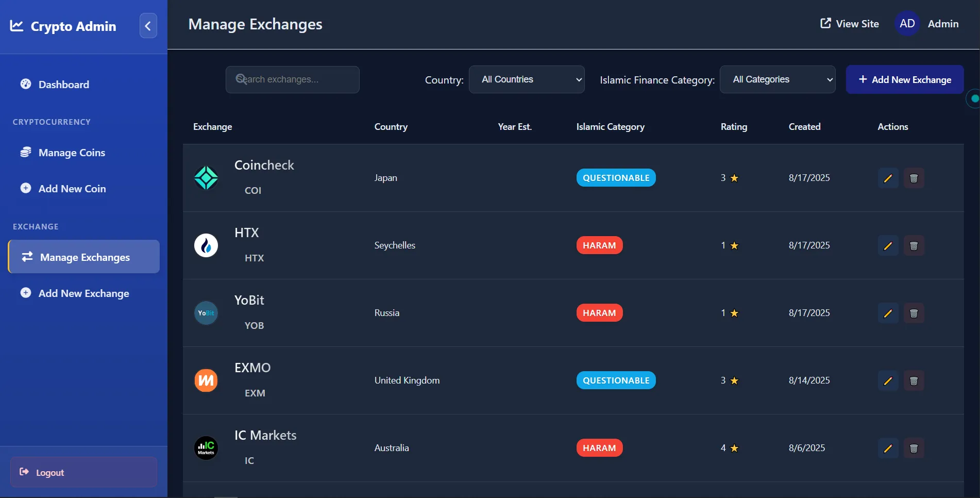Click the EXMO orange logo
Screen dimensions: 980x498
coord(206,380)
